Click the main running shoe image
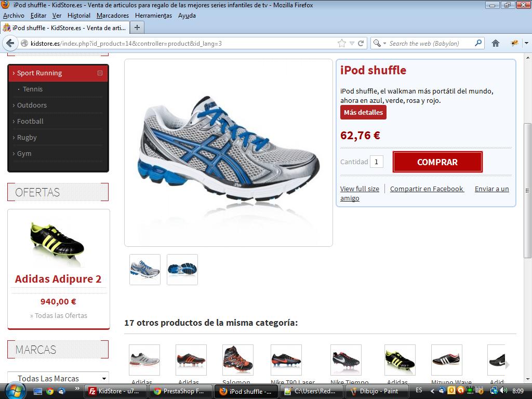The width and height of the screenshot is (532, 399). click(229, 153)
